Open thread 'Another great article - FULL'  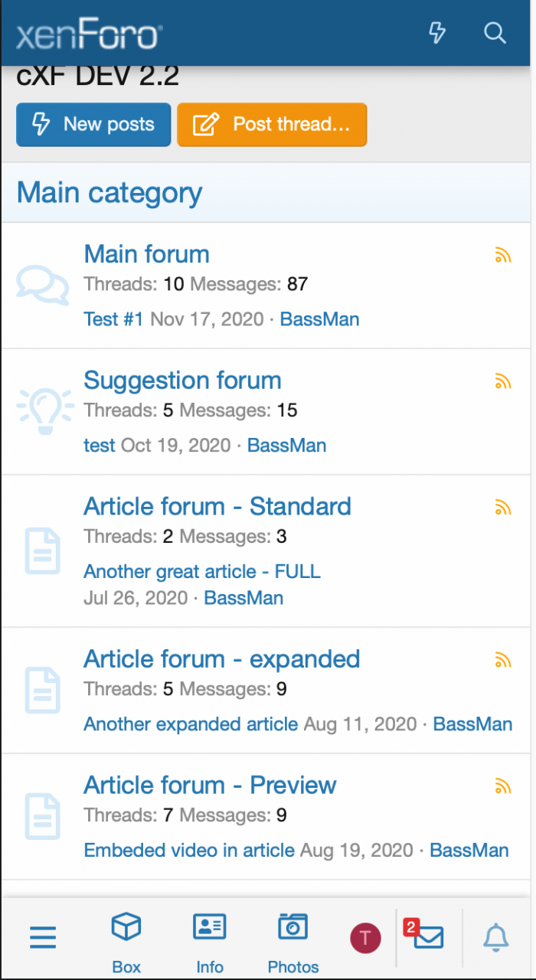(202, 571)
